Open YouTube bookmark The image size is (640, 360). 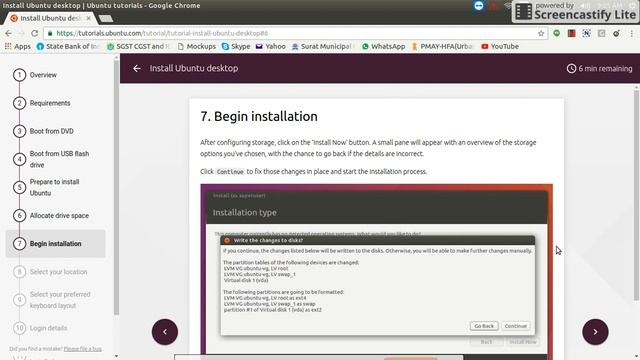500,47
